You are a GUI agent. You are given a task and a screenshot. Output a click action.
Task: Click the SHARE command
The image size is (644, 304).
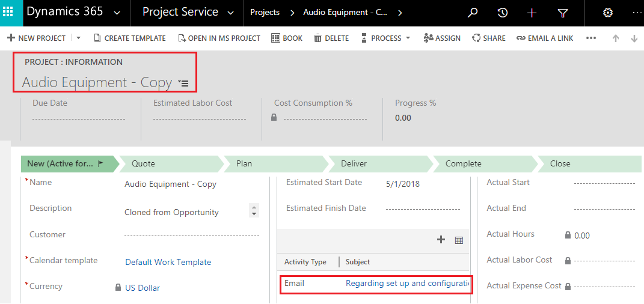[489, 38]
